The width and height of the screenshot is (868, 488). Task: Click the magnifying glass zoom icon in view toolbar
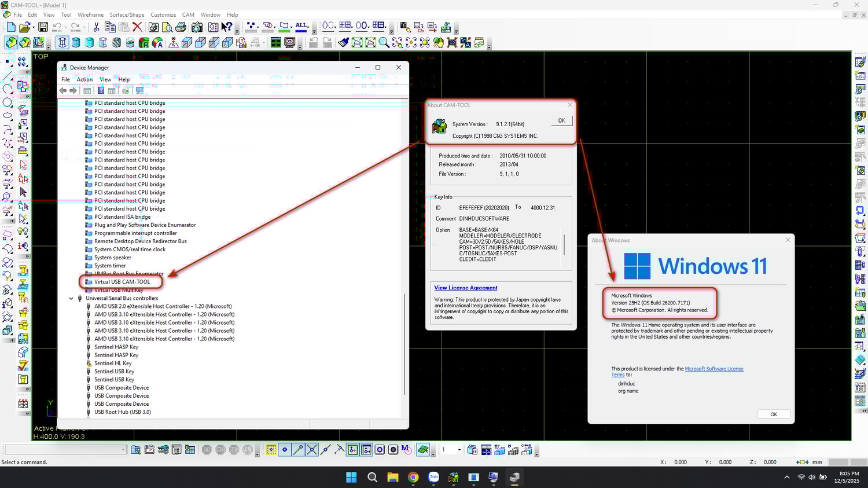(384, 43)
